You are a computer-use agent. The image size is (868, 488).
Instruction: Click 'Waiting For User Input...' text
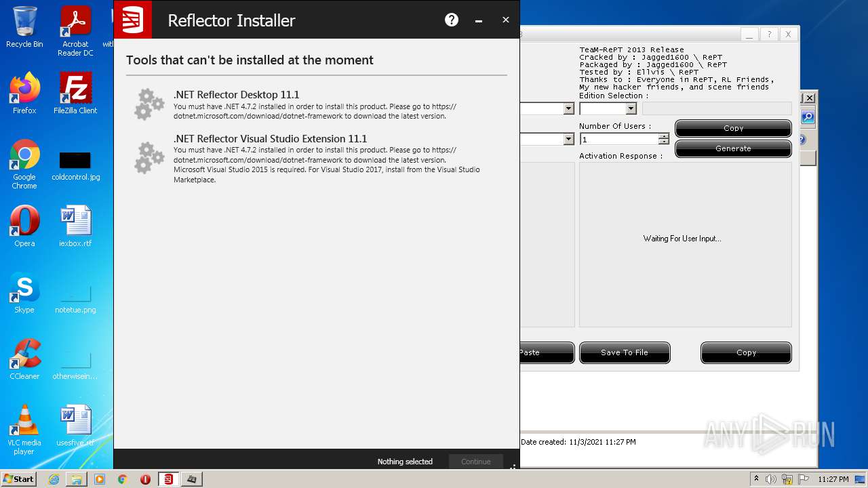pyautogui.click(x=682, y=239)
